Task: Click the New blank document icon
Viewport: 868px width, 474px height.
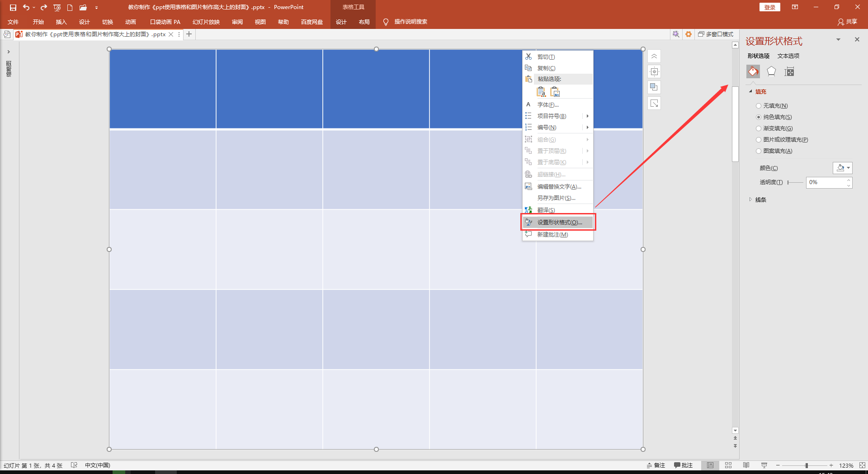Action: [x=70, y=7]
